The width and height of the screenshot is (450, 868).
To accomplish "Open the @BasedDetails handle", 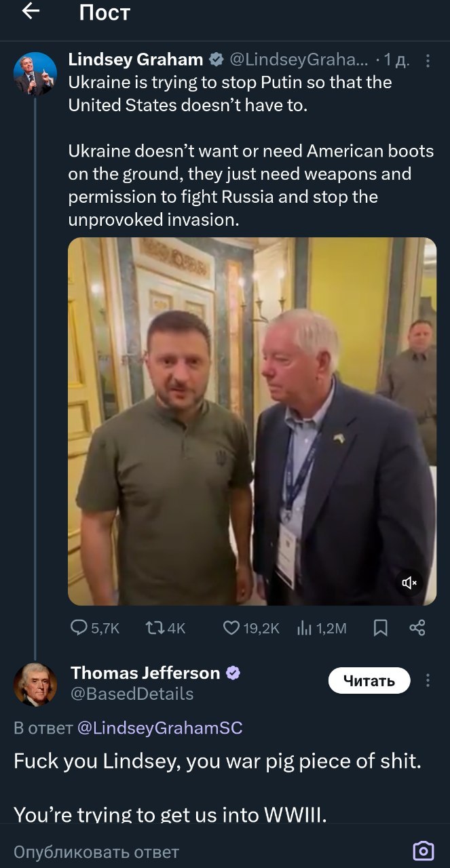I will click(x=132, y=694).
